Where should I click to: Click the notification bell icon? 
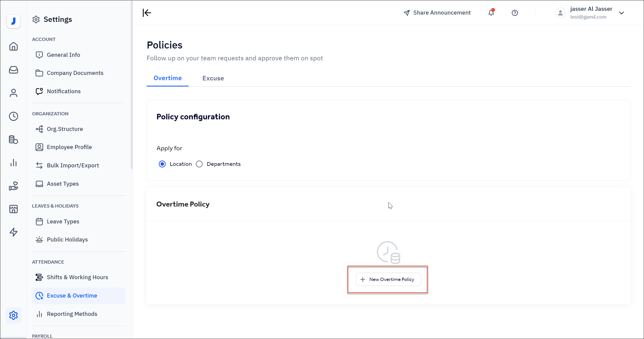[x=491, y=13]
